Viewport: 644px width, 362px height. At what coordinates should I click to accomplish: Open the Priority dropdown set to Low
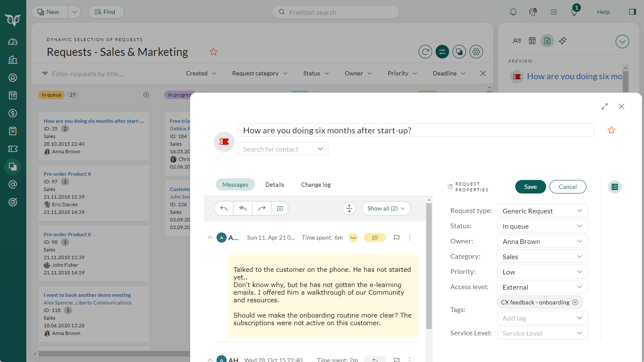[542, 271]
